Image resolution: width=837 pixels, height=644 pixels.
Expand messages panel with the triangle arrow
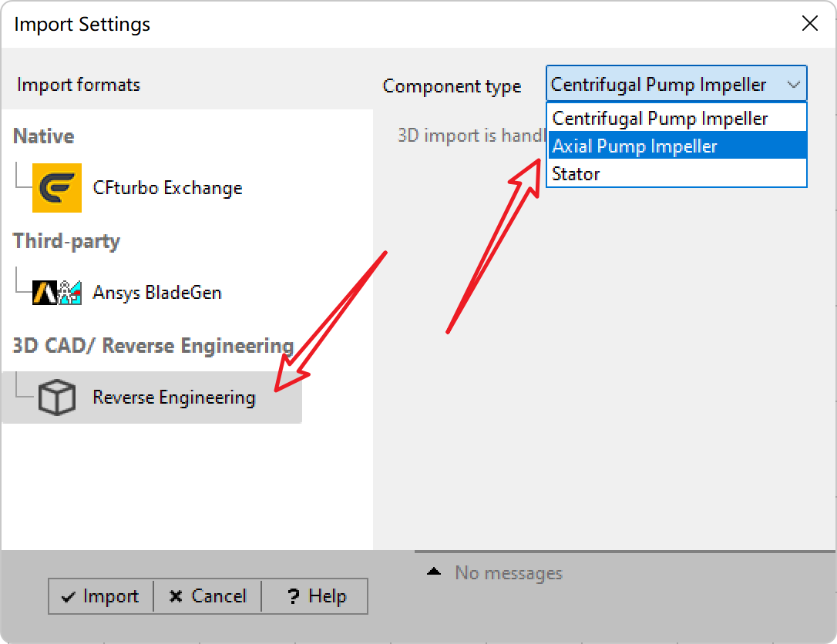pyautogui.click(x=434, y=572)
